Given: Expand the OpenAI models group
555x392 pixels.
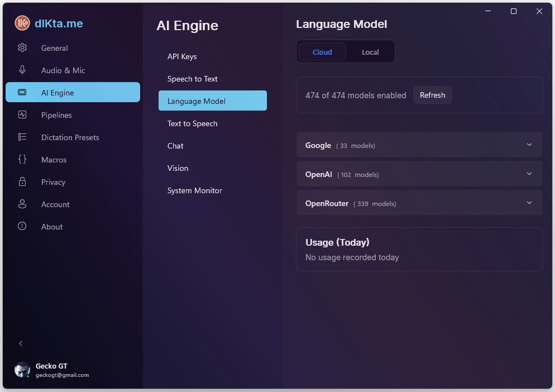Looking at the screenshot, I should coord(419,174).
